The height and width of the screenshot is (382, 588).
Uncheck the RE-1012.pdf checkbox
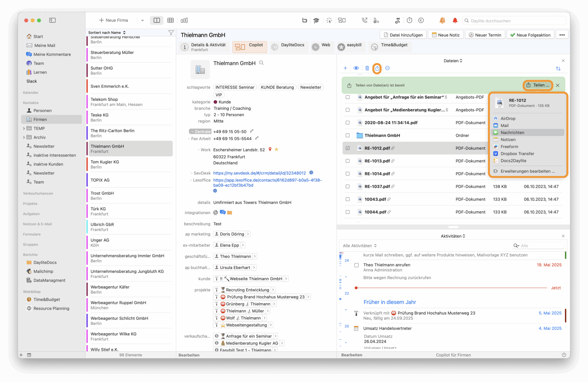[x=347, y=148]
